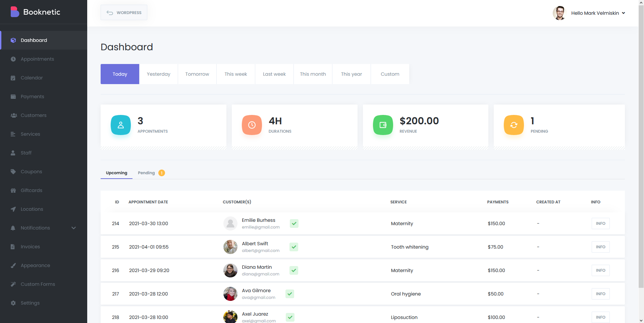This screenshot has width=644, height=323.
Task: Click Diana Martin's customer avatar
Action: pyautogui.click(x=230, y=270)
